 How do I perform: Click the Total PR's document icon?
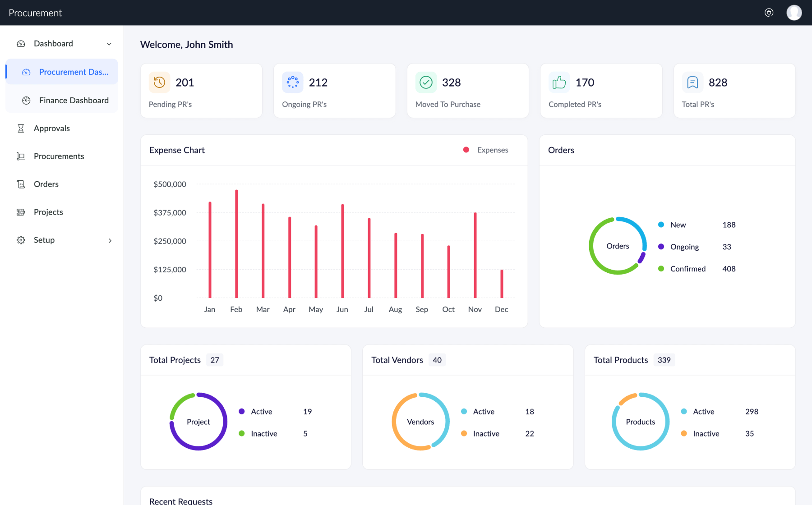click(692, 83)
